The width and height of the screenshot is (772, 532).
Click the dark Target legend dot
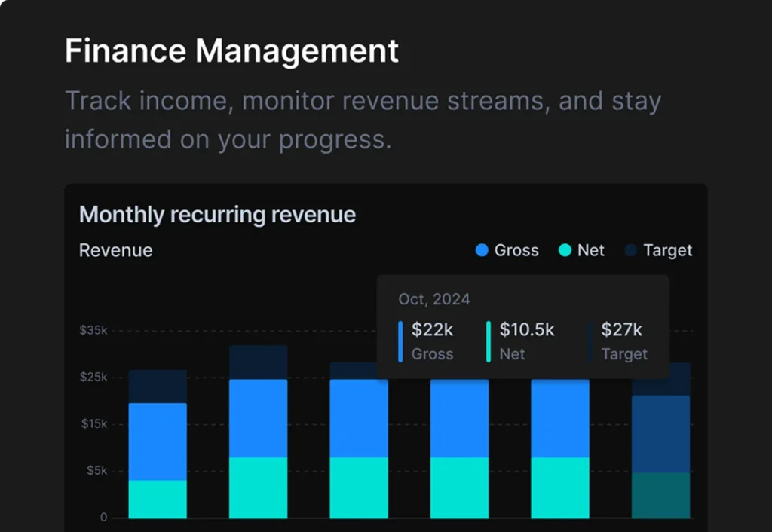pos(631,251)
